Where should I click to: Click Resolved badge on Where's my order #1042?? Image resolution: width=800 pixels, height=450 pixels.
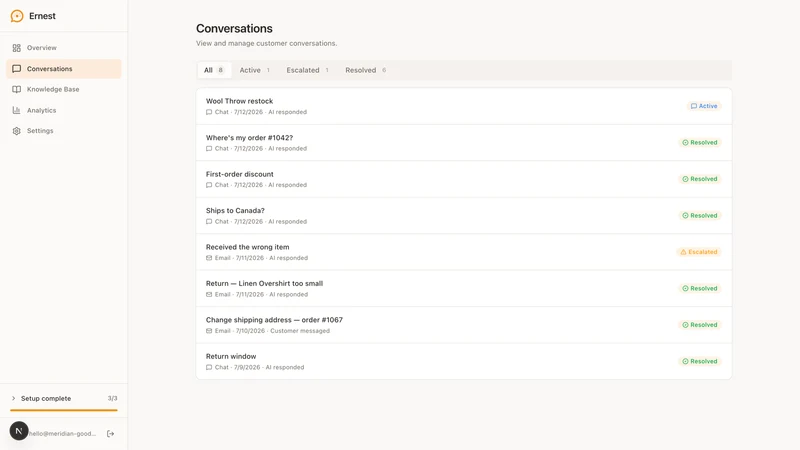tap(699, 142)
